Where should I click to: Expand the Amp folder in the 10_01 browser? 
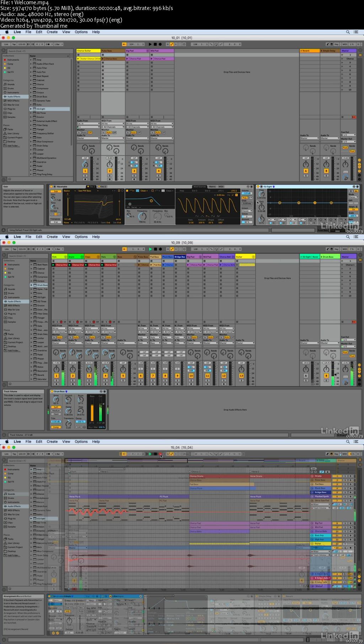31,60
